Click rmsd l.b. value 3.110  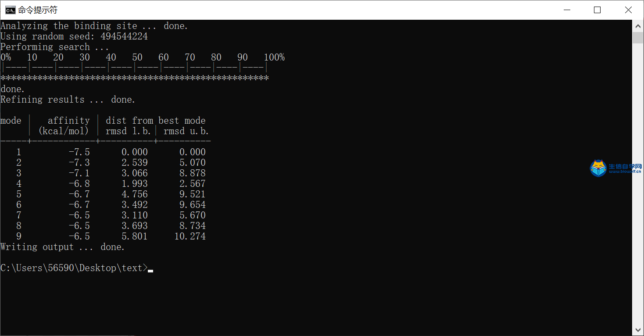click(135, 215)
